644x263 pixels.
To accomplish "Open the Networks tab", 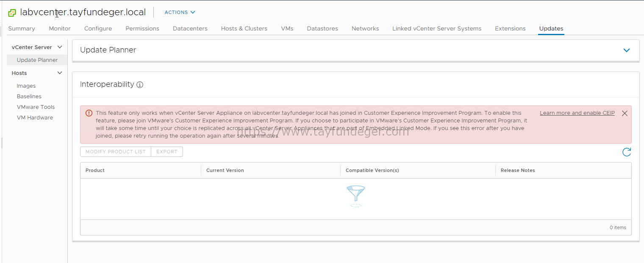I will (x=365, y=28).
